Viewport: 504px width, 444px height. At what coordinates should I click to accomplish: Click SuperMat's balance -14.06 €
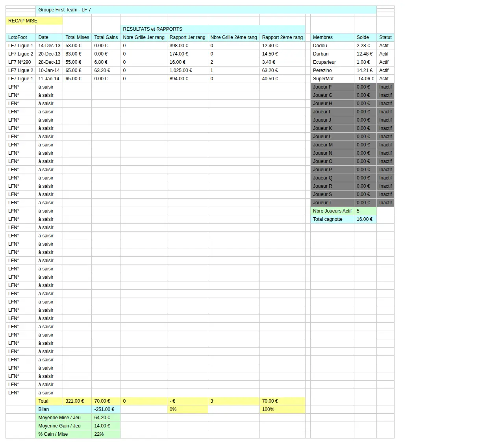(x=365, y=79)
